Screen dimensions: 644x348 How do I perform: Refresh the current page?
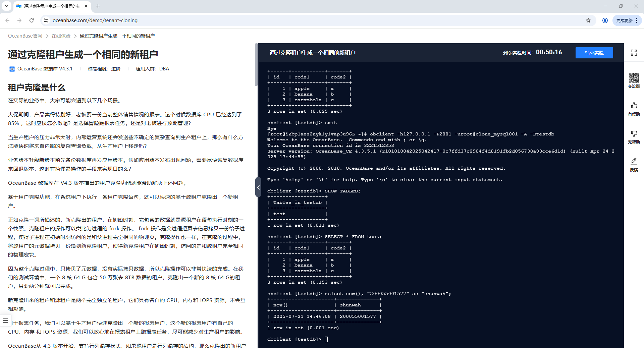[32, 20]
